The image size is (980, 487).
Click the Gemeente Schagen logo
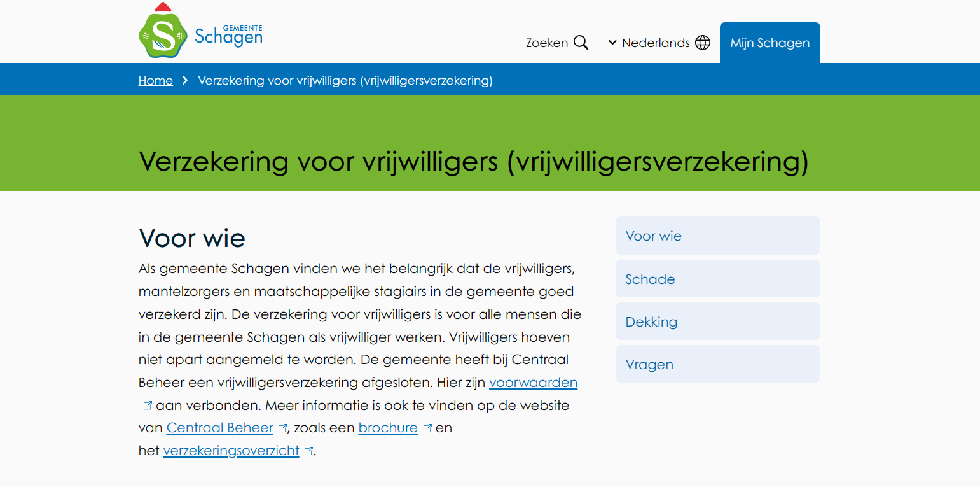199,29
